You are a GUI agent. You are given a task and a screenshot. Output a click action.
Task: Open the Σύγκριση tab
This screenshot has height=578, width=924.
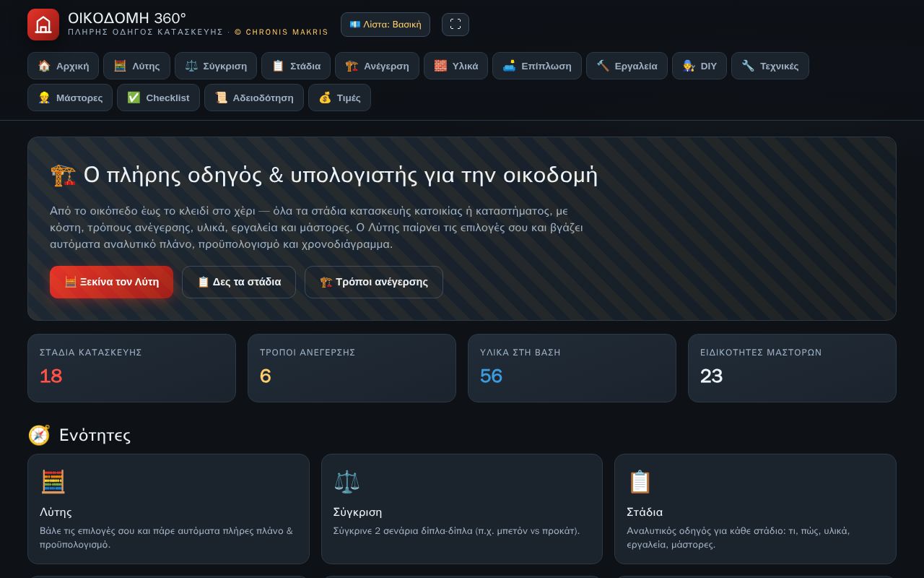click(216, 66)
